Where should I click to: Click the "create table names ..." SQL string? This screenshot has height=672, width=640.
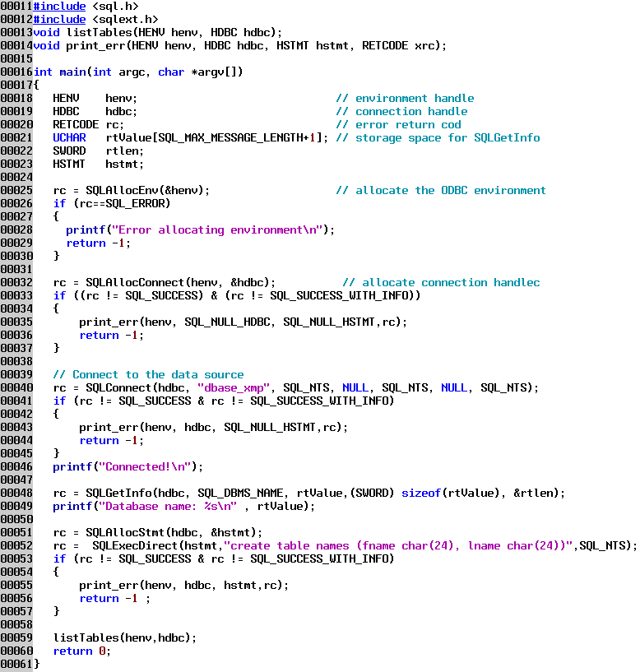click(399, 546)
